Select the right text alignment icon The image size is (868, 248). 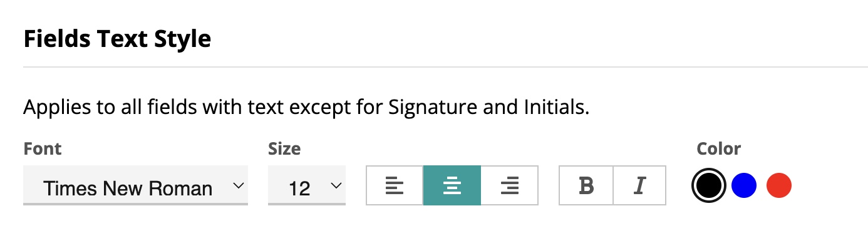pyautogui.click(x=510, y=185)
